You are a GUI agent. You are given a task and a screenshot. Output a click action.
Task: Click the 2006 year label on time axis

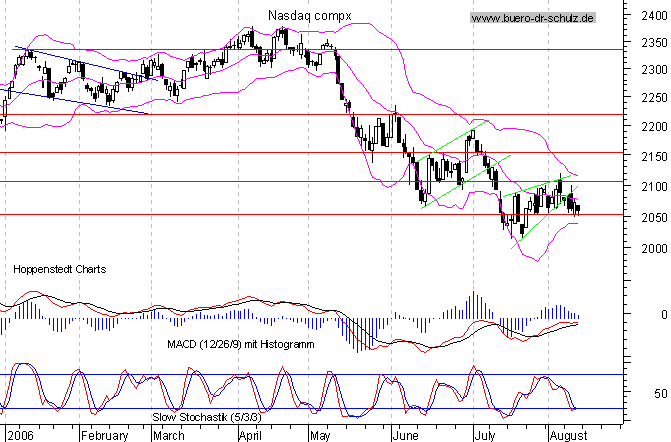tap(21, 436)
